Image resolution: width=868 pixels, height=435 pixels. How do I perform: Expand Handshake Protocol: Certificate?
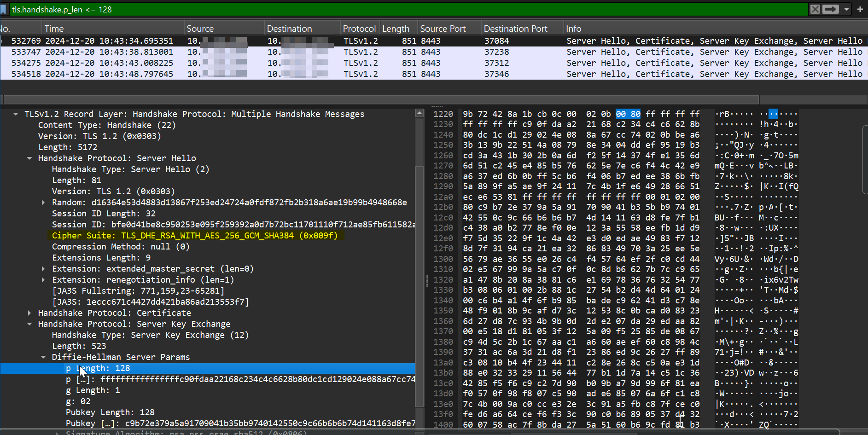[x=29, y=313]
